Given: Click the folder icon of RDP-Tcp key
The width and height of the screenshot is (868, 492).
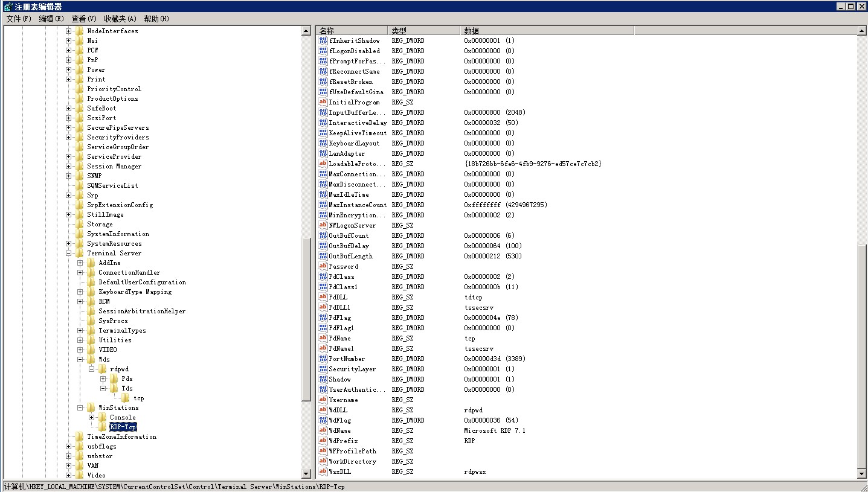Looking at the screenshot, I should pos(103,427).
